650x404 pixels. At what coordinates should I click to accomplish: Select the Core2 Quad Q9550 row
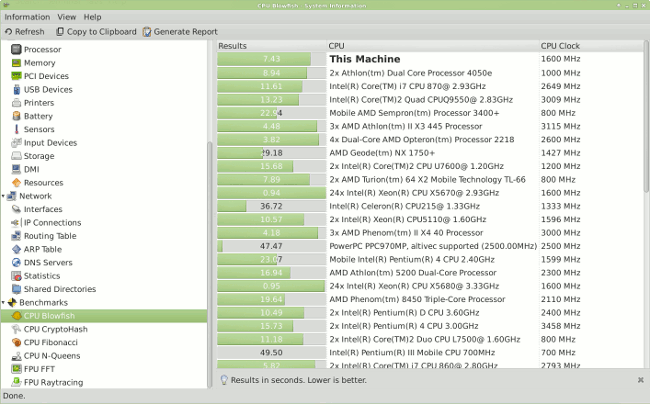(430, 99)
